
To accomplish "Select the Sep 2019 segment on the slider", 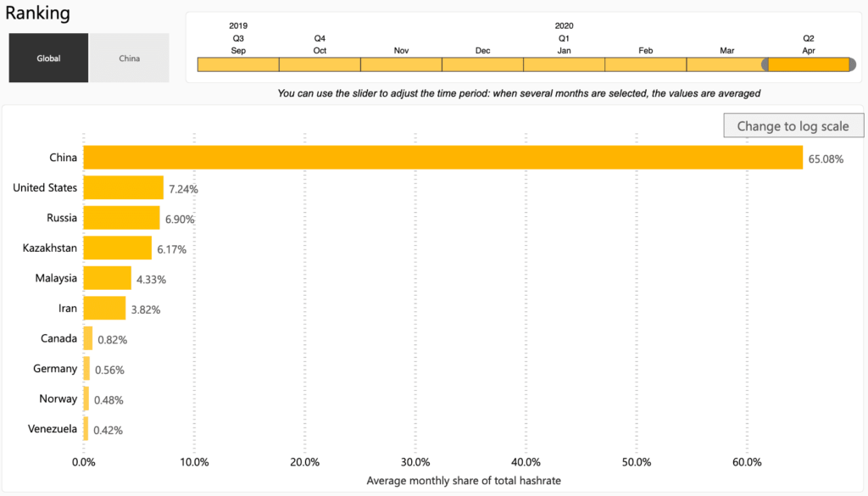I will pyautogui.click(x=238, y=64).
